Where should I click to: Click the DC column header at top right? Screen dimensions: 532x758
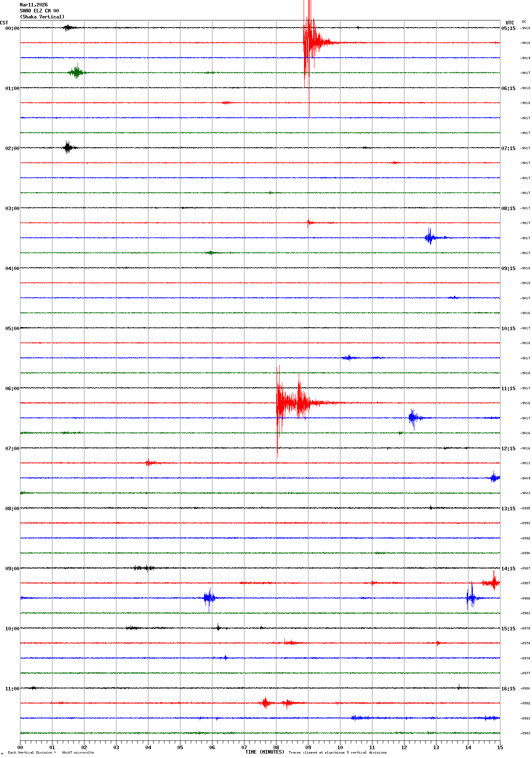coord(524,22)
